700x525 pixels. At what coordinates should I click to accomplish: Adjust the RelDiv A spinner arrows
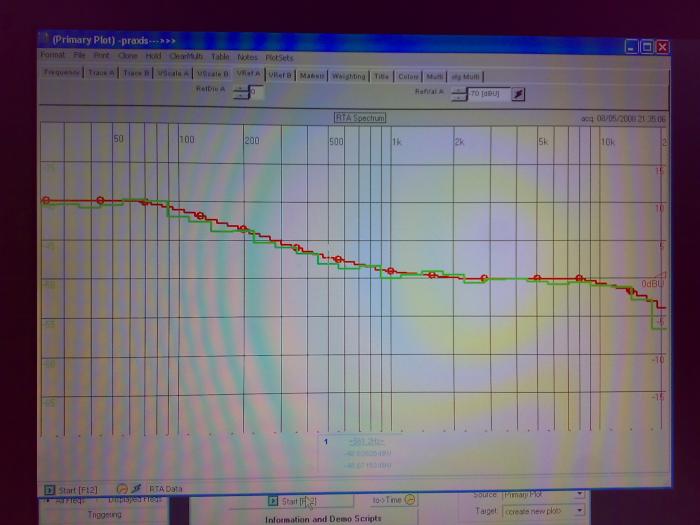click(x=240, y=92)
